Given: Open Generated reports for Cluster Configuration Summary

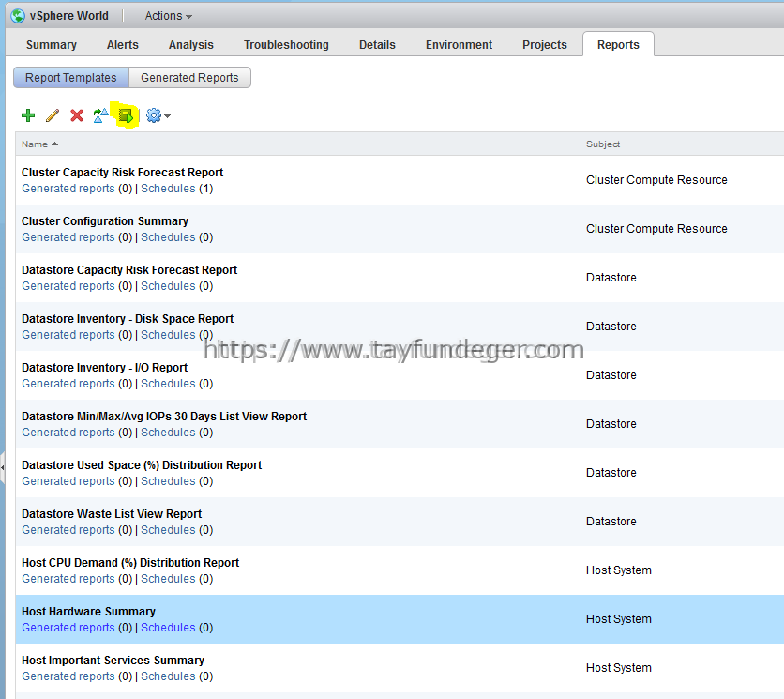Looking at the screenshot, I should [x=68, y=237].
